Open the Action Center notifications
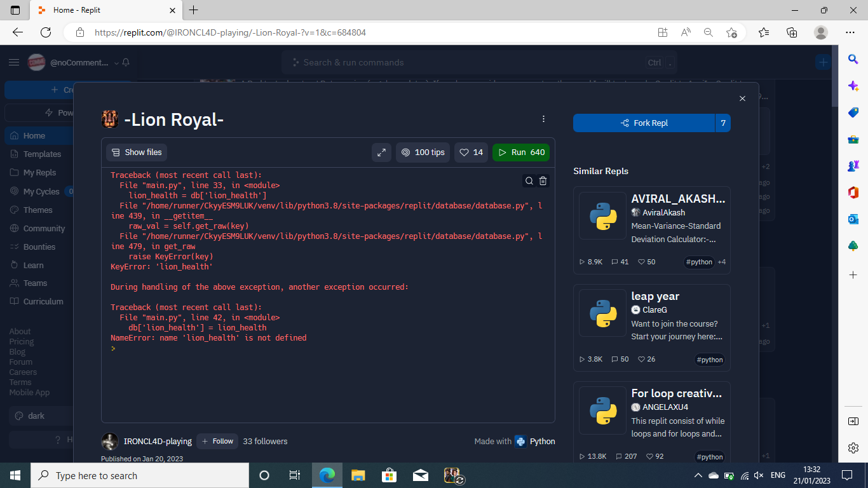The width and height of the screenshot is (868, 488). [846, 475]
